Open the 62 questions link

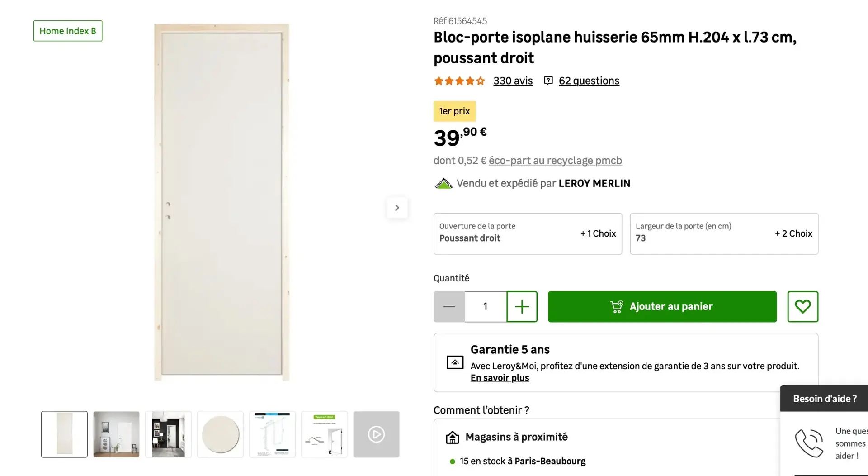pyautogui.click(x=589, y=81)
